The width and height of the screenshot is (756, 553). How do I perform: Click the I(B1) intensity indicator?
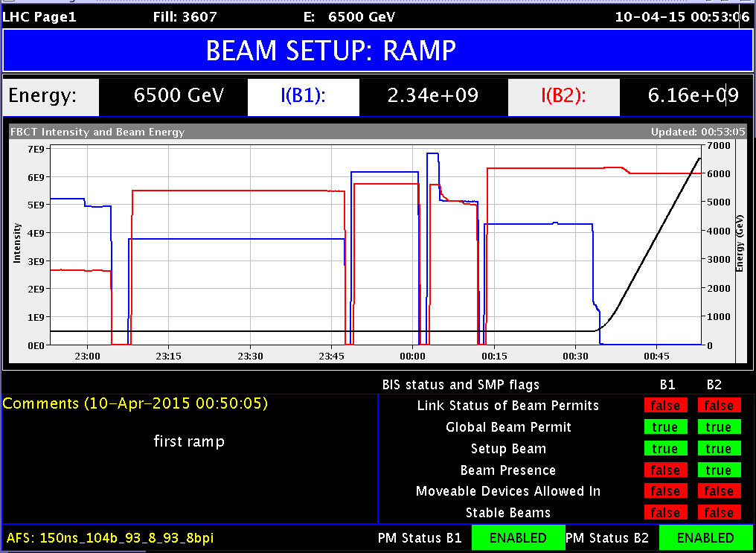[303, 96]
